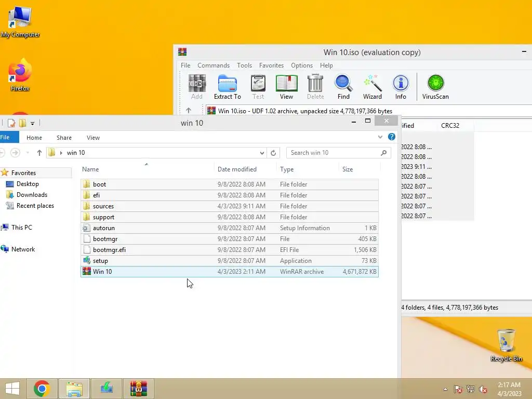Click the Action Center flag tray icon

[458, 389]
